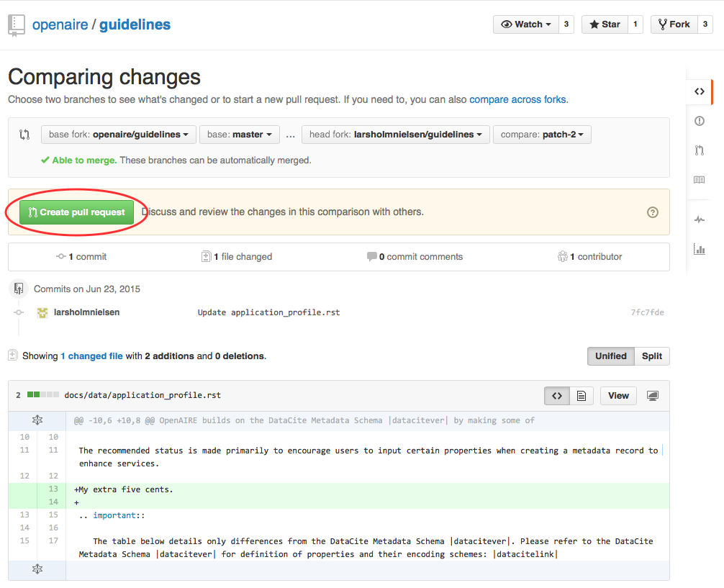Screen dimensions: 724x588
Task: Fork the guidelines repository
Action: (x=674, y=24)
